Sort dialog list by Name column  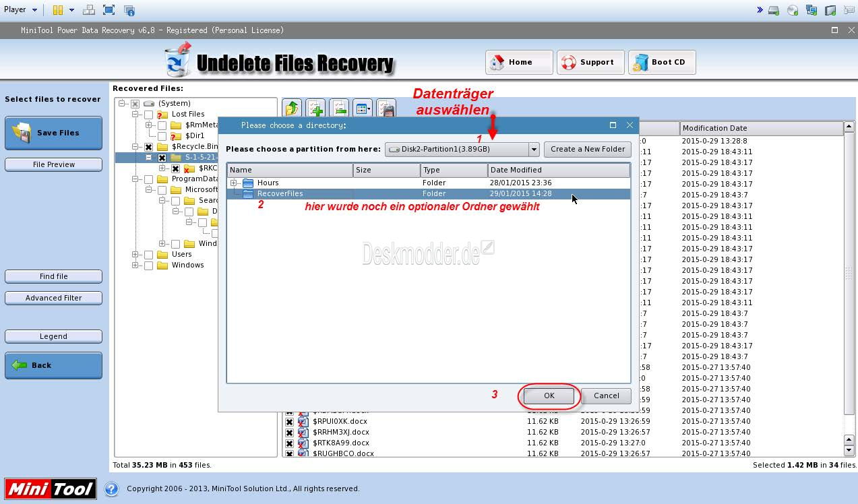pos(290,170)
